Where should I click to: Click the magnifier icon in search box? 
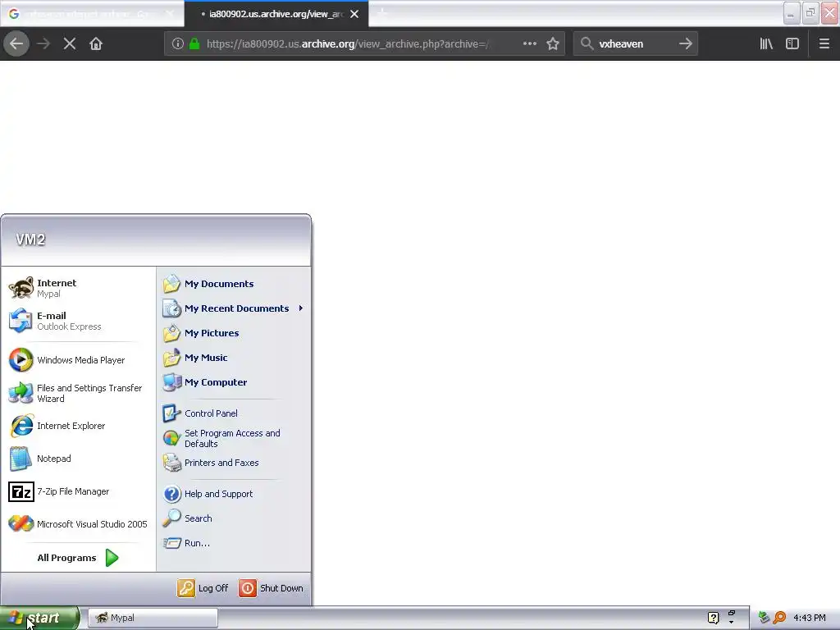[x=587, y=44]
